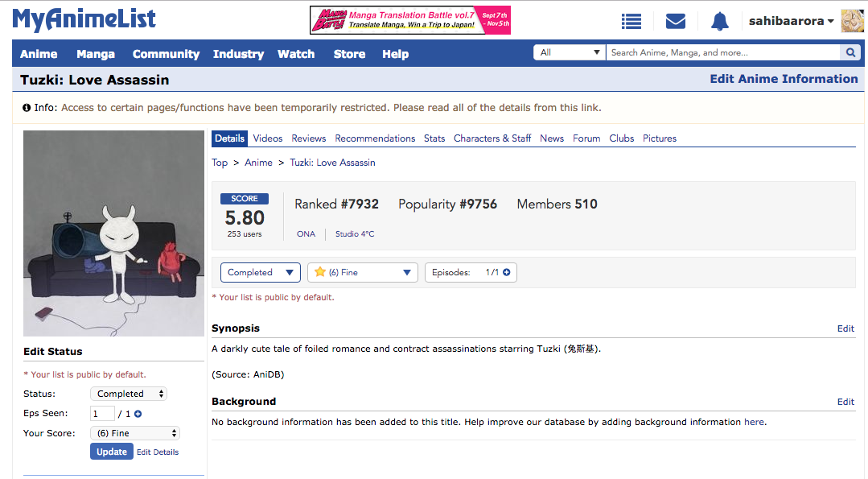Open the (6) Fine star rating dropdown
The width and height of the screenshot is (868, 479).
pos(363,273)
